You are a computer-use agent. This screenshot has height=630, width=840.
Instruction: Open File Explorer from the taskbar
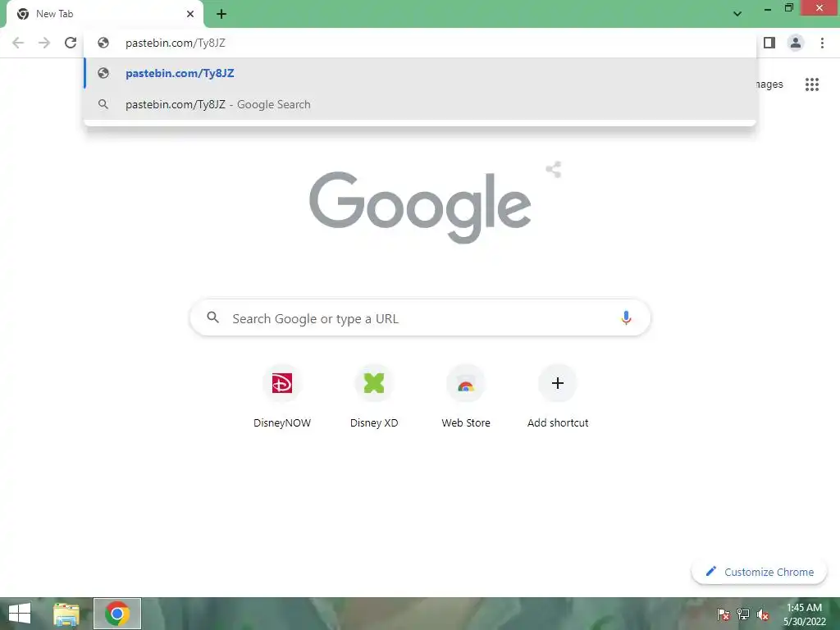66,614
